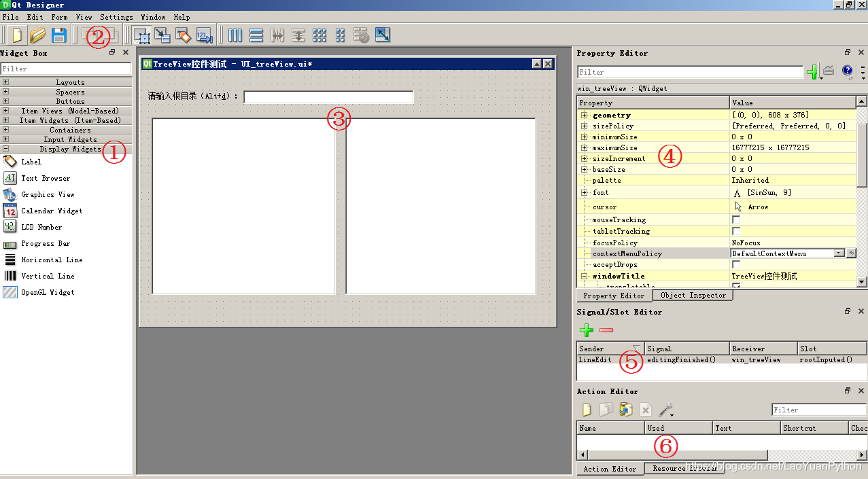
Task: Open the Form menu
Action: pos(60,17)
